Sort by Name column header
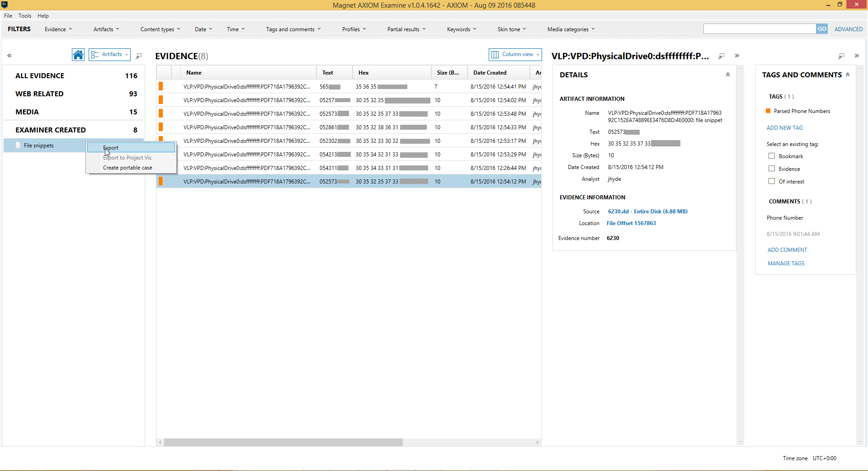 (248, 73)
